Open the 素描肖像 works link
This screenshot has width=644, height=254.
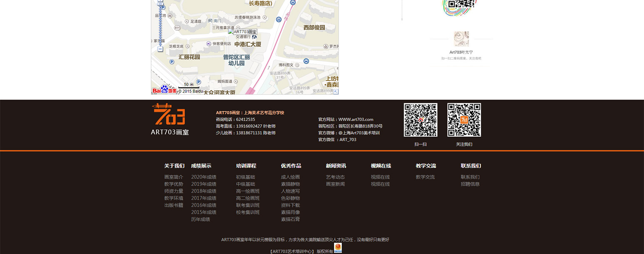291,212
